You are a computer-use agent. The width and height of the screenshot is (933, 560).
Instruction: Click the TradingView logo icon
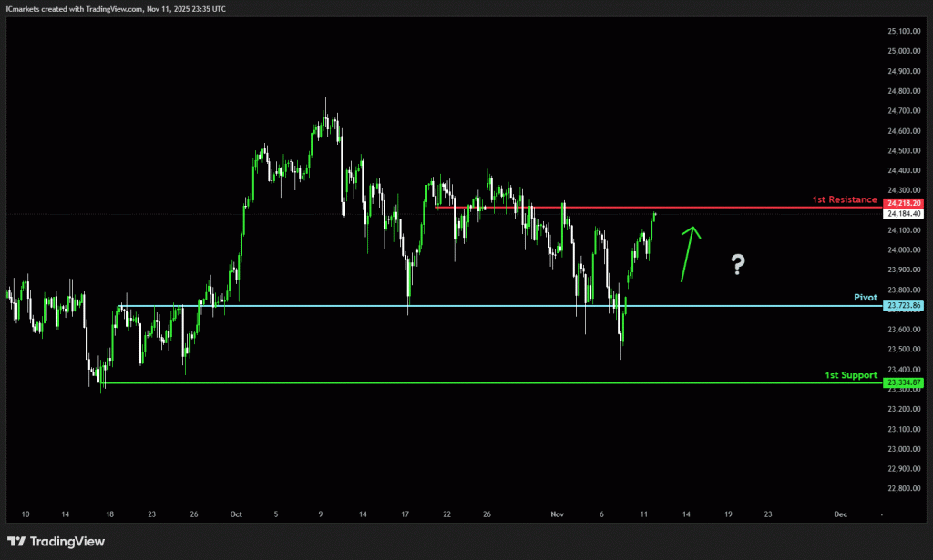16,542
